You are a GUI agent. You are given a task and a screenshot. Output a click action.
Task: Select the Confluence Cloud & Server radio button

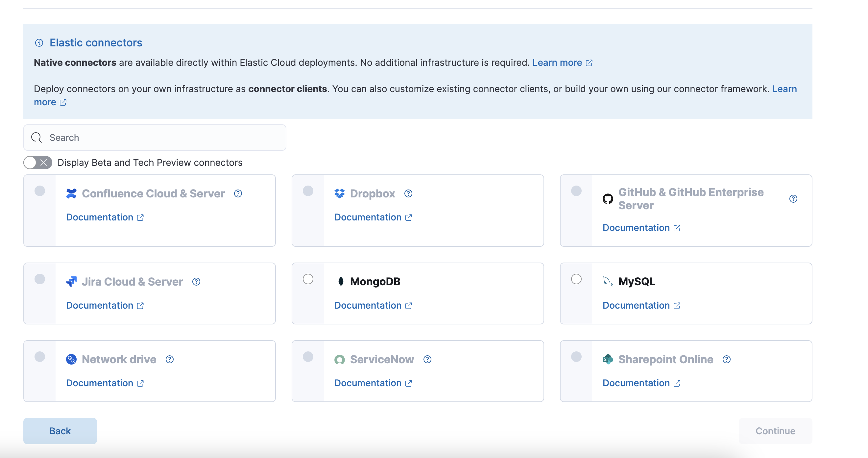[x=40, y=191]
